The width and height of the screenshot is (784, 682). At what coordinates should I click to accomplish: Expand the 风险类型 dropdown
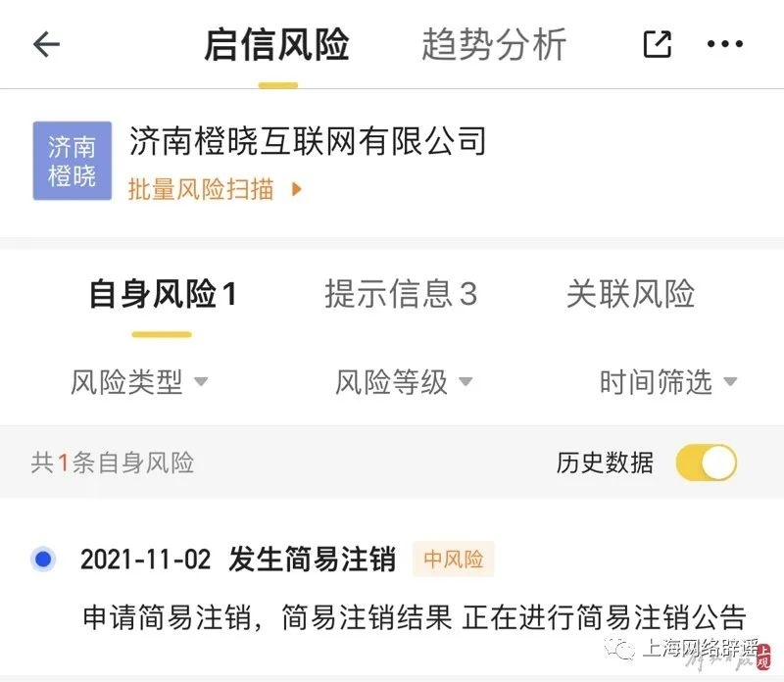(x=139, y=382)
